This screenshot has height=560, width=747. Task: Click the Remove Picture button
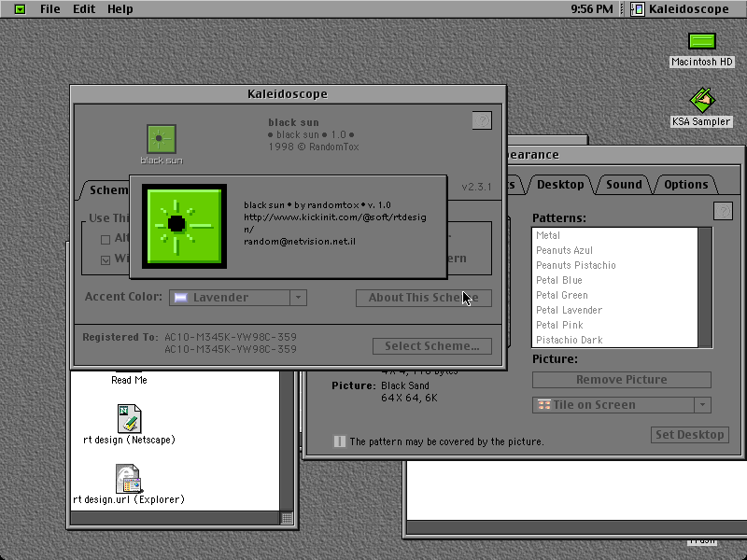click(622, 380)
